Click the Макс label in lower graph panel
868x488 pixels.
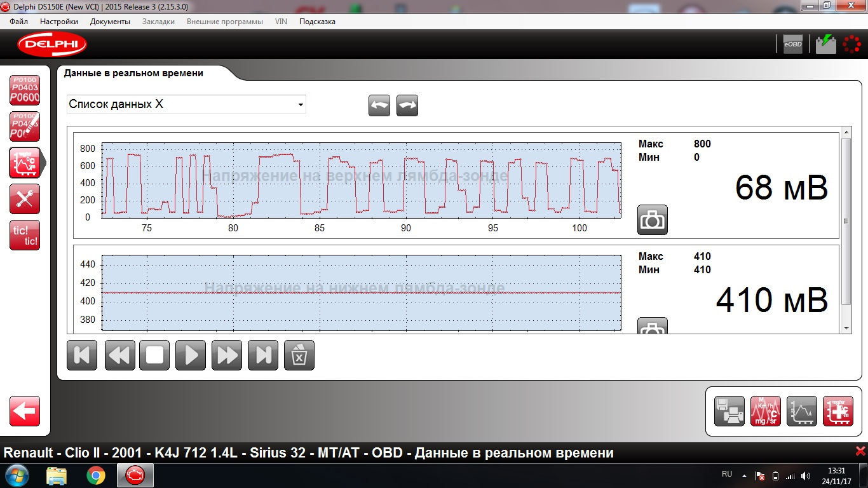[651, 256]
